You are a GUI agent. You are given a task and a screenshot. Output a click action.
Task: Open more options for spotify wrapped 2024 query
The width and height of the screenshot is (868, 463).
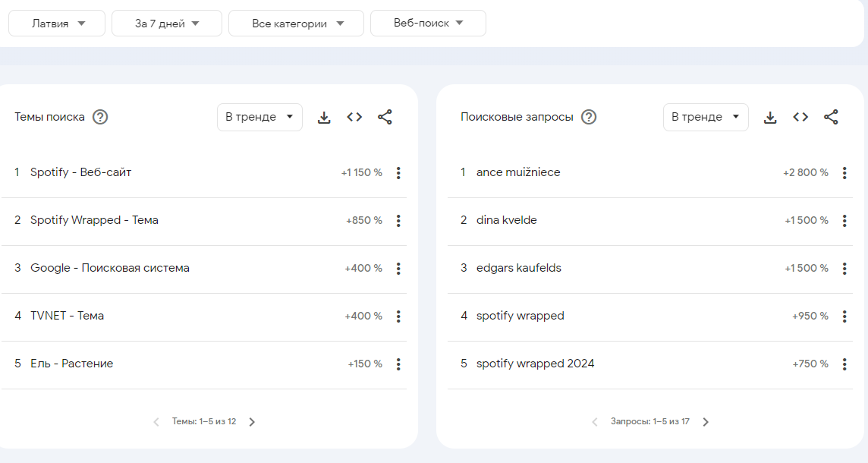pos(844,364)
